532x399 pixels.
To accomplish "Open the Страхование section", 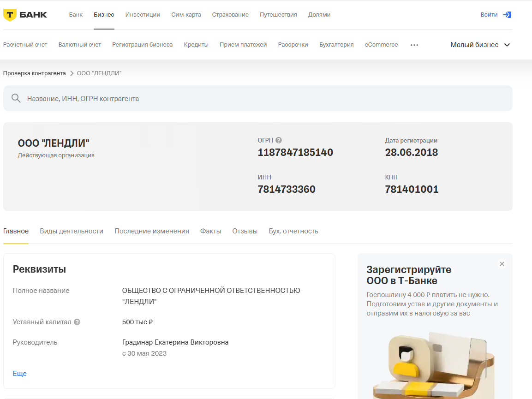I will (230, 15).
